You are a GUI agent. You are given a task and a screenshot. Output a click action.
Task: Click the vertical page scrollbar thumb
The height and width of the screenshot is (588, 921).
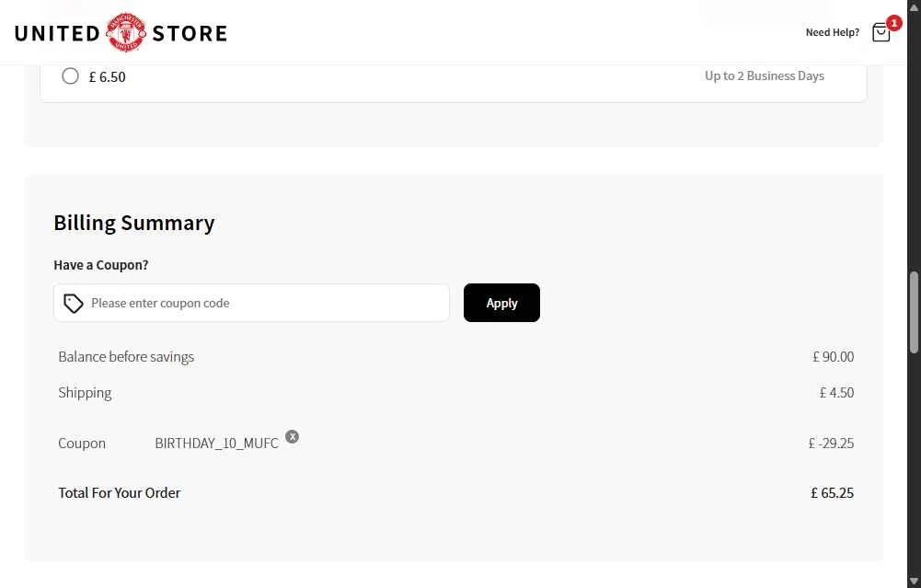point(914,313)
